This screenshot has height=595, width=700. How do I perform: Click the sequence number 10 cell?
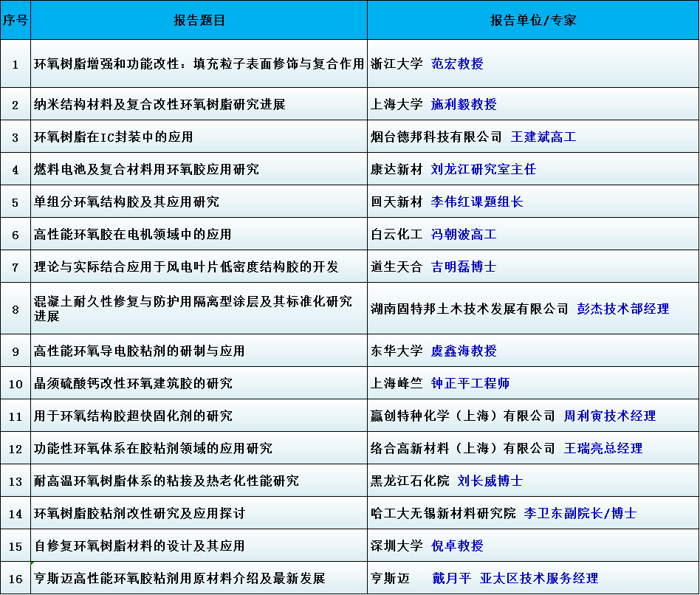tap(16, 383)
